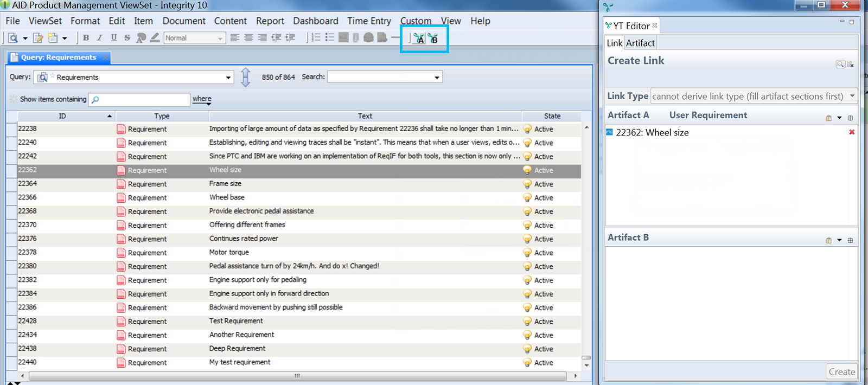
Task: Insert a bulleted list from the toolbar
Action: click(329, 38)
